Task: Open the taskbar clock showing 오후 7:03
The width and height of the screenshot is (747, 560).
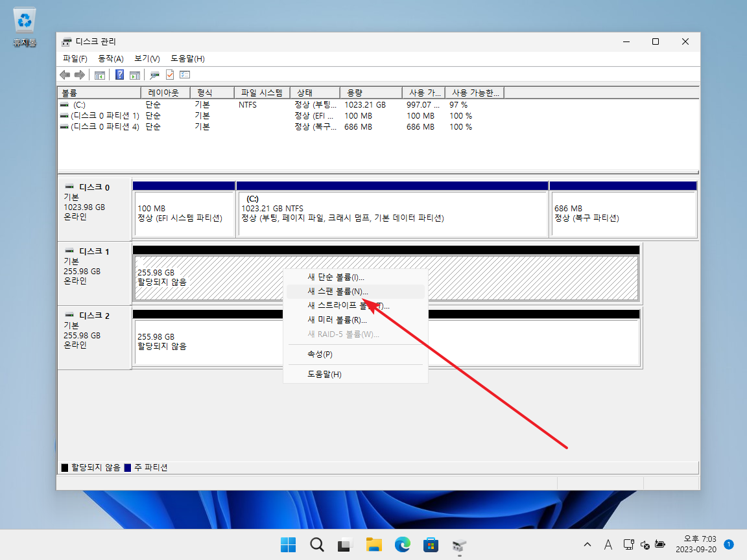Action: 696,544
